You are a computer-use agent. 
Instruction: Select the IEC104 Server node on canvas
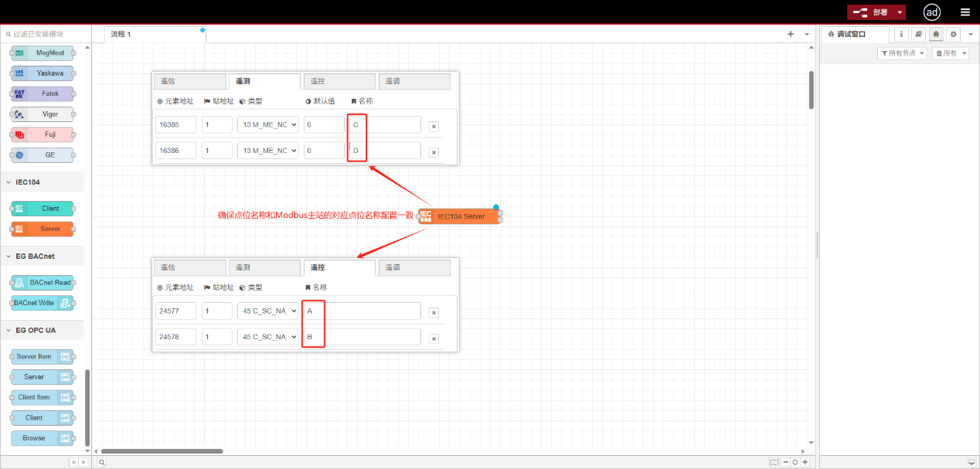[461, 216]
